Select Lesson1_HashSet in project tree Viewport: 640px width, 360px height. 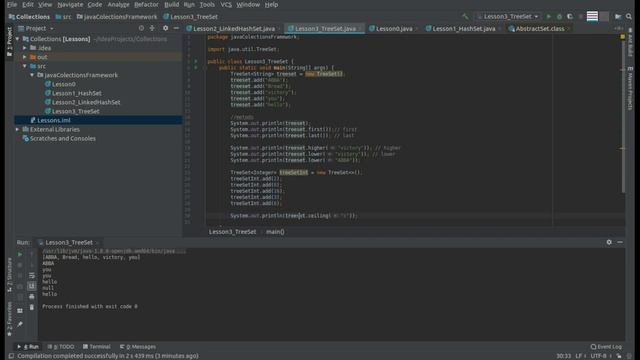pyautogui.click(x=77, y=93)
